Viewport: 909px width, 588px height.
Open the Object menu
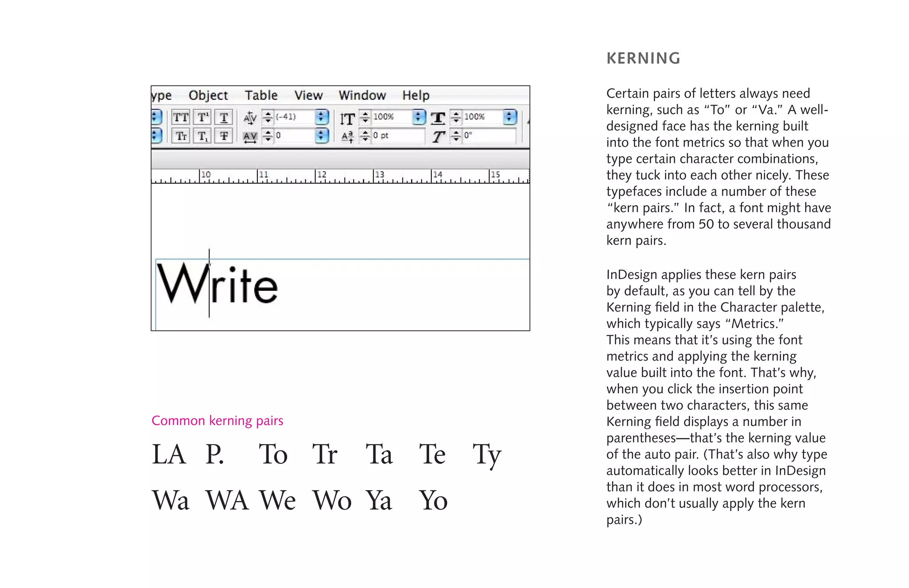pos(208,95)
